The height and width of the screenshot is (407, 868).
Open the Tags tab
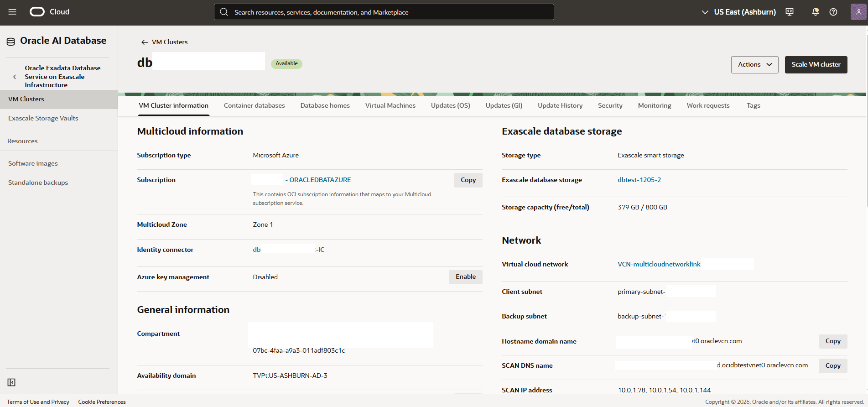pos(753,105)
